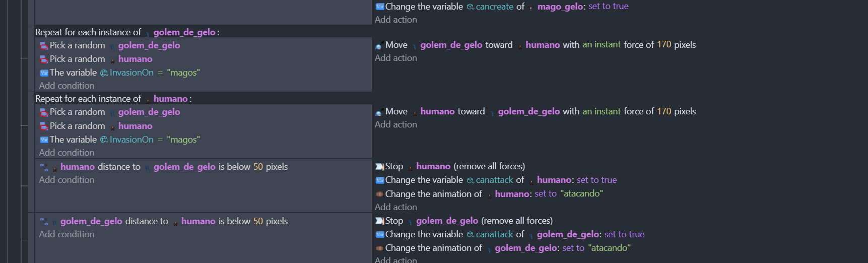Click the Move action icon for humano toward golem_de_gelo
This screenshot has width=868, height=263.
tap(379, 112)
